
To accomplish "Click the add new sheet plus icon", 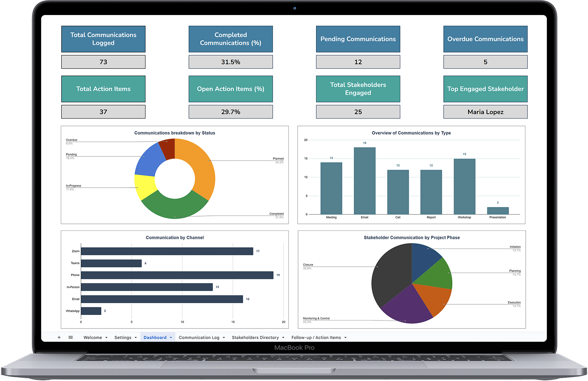I will [59, 337].
